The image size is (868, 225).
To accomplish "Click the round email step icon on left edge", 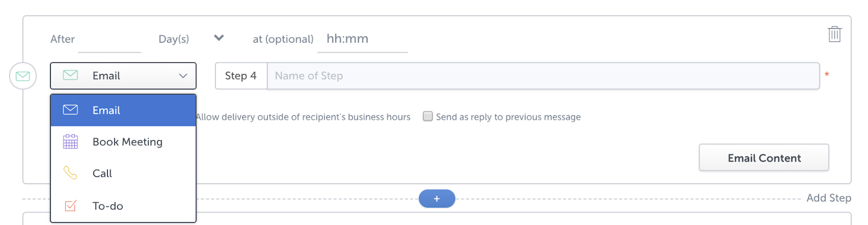I will click(23, 76).
